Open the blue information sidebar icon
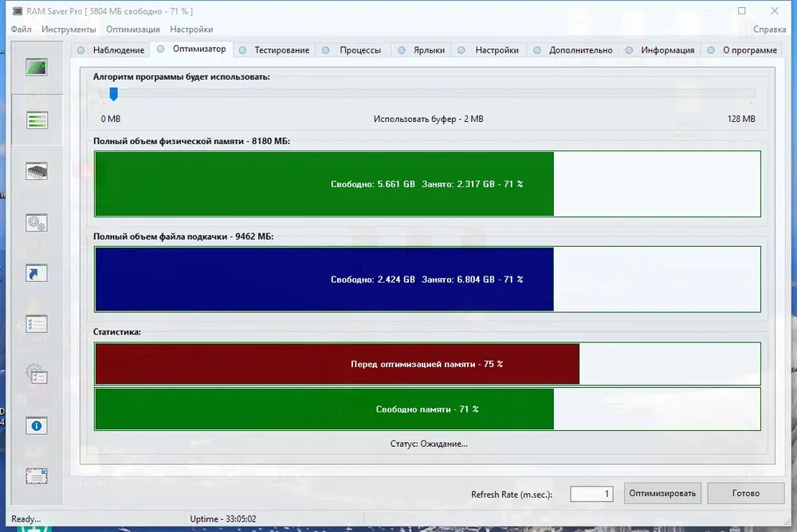Image resolution: width=797 pixels, height=532 pixels. pos(37,425)
